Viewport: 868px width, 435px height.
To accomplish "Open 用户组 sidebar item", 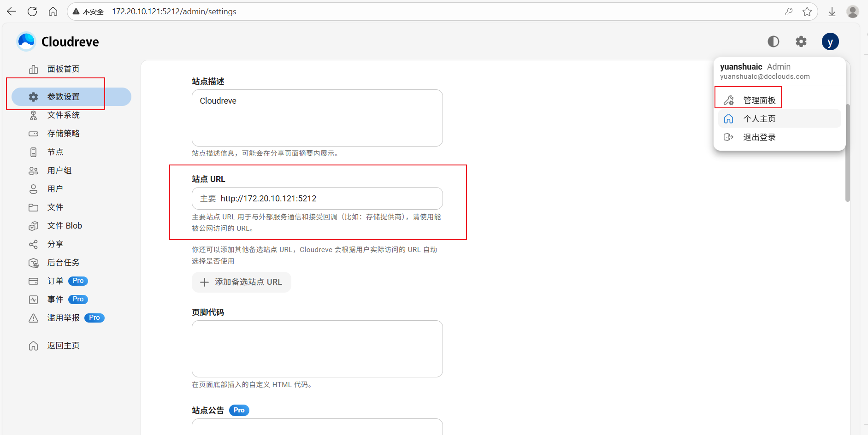I will point(71,170).
